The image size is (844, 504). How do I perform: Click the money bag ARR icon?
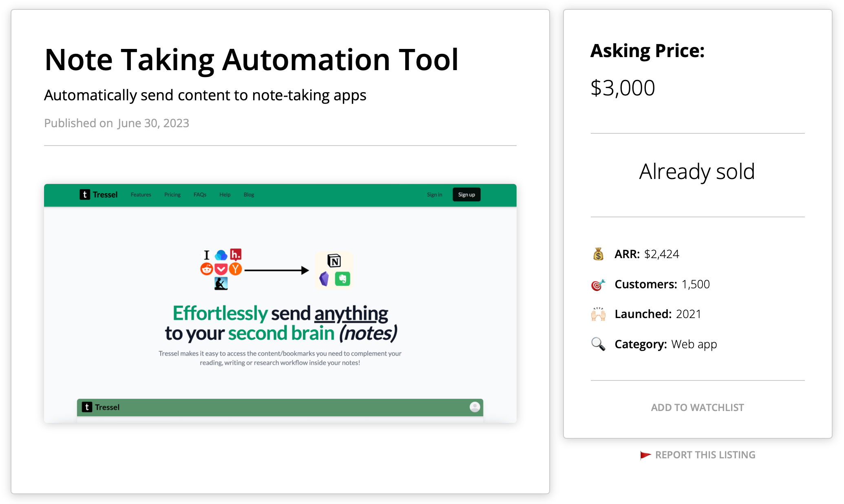[598, 254]
